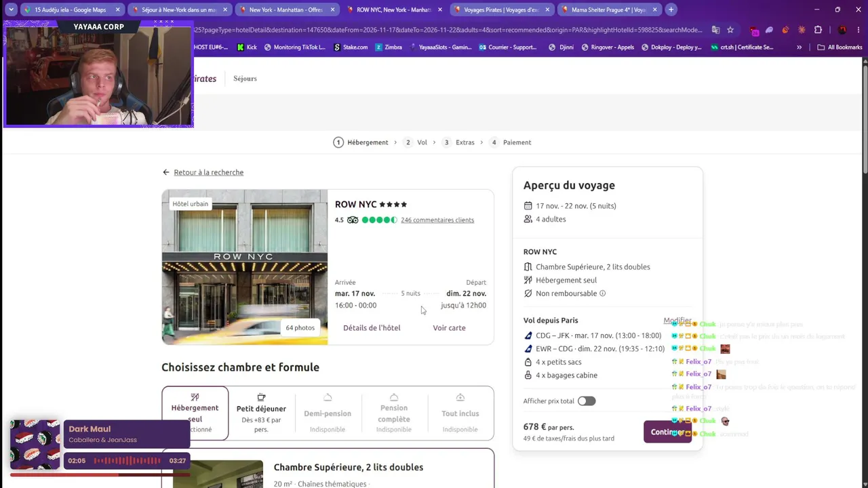Open the crt.sh Certificate Search bookmark
The width and height of the screenshot is (868, 488).
tap(742, 47)
